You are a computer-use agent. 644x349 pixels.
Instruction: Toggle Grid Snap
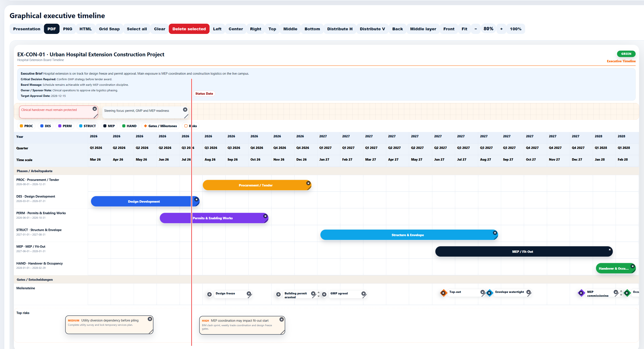click(109, 29)
